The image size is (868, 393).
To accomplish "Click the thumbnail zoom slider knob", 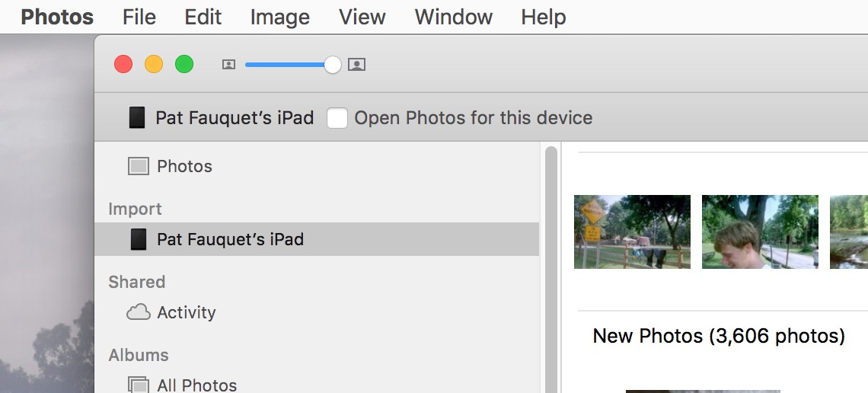I will tap(333, 65).
